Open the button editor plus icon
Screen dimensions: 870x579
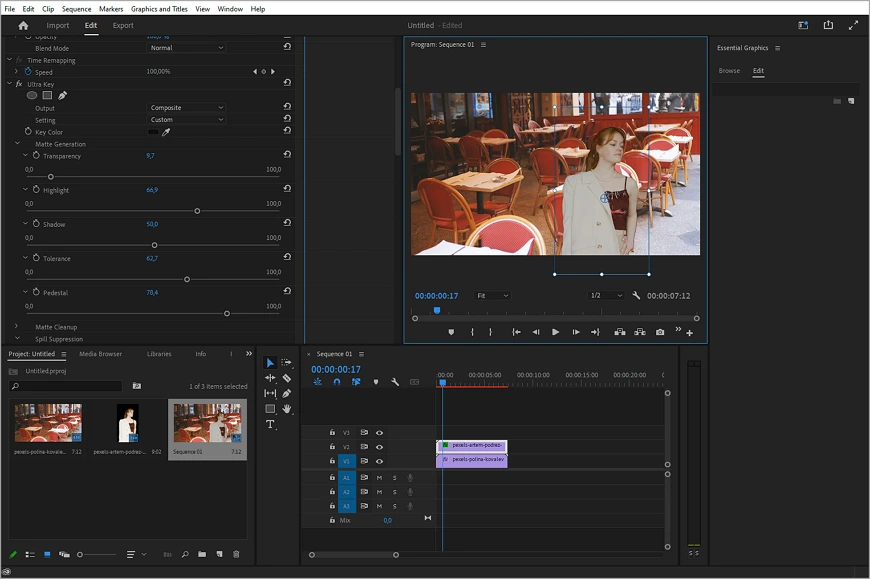(689, 333)
